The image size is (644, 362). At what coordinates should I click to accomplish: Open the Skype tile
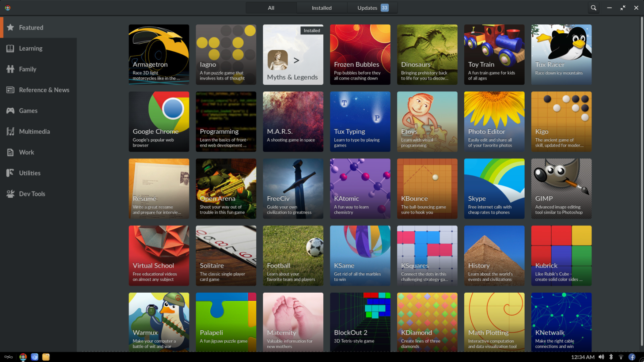[x=495, y=189]
